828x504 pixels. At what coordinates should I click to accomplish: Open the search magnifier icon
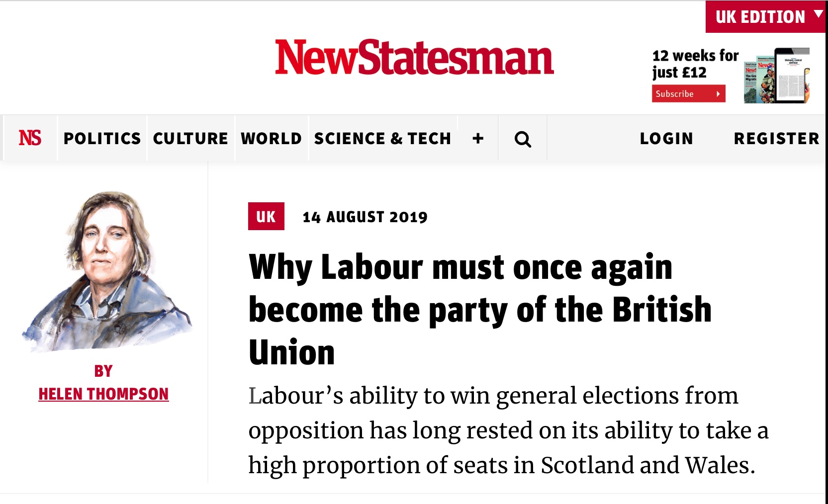[523, 139]
